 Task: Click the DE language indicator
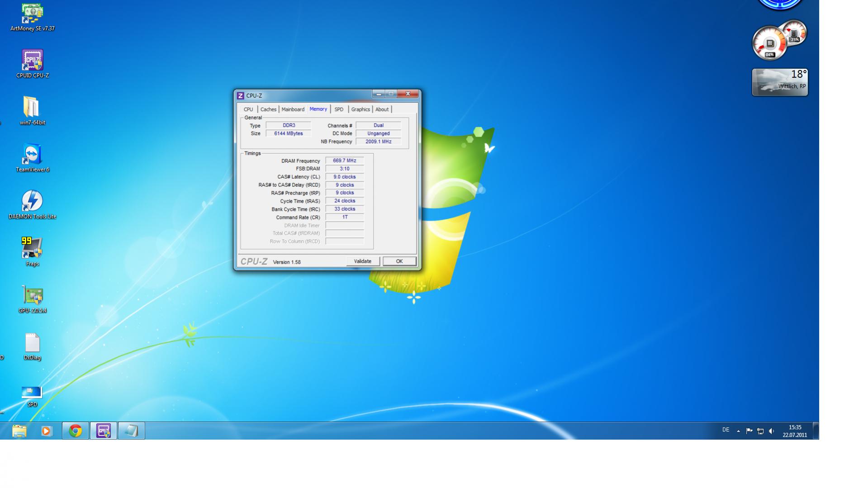[x=726, y=430]
